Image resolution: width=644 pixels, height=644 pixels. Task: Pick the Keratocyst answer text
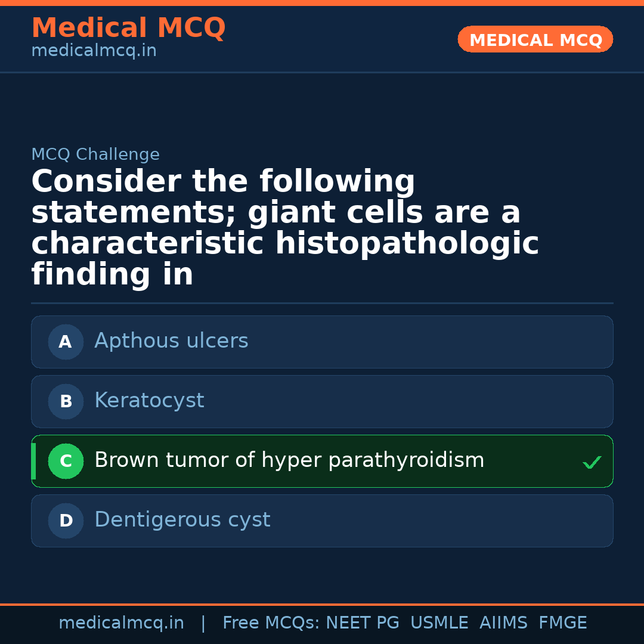tap(149, 401)
